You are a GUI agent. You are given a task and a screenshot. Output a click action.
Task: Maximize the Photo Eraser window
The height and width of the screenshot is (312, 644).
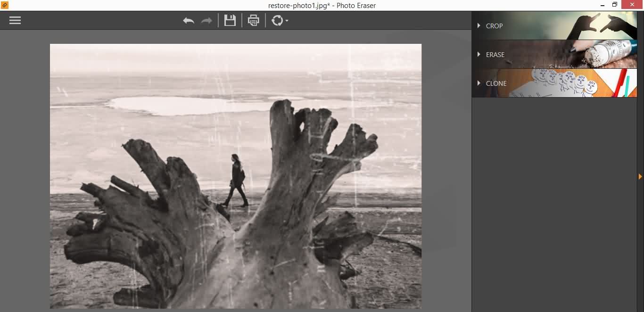[x=614, y=5]
